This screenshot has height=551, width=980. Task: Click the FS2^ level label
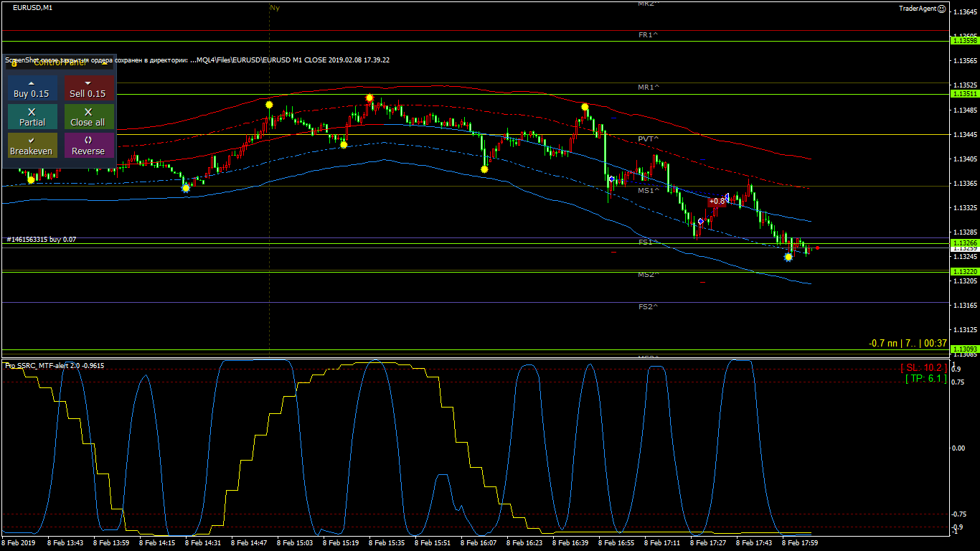649,307
